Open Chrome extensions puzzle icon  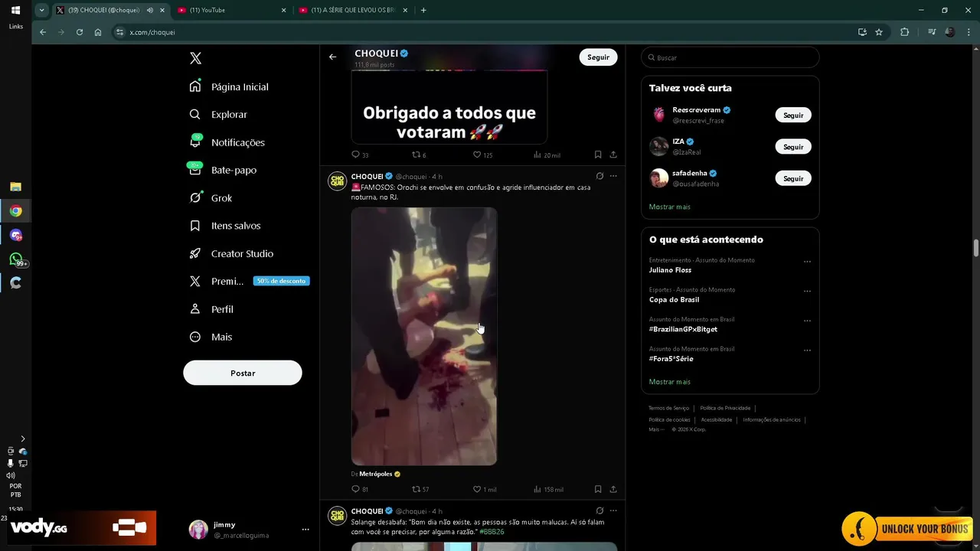(904, 32)
